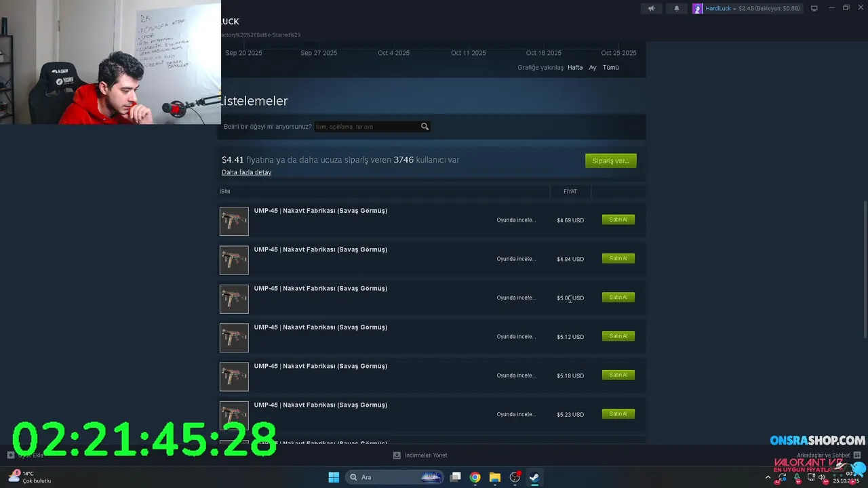Open UMP-45 thumbnail of $4.84 listing
The width and height of the screenshot is (868, 488).
pos(234,260)
